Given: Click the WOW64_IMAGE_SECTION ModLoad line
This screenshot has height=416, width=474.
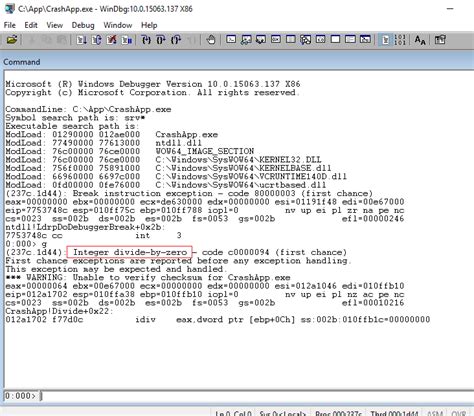Looking at the screenshot, I should point(130,151).
